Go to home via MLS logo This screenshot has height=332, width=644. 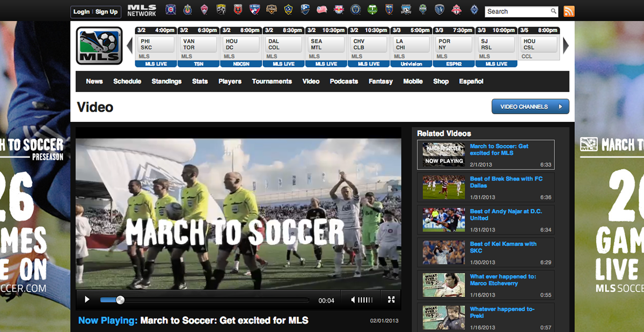click(99, 46)
